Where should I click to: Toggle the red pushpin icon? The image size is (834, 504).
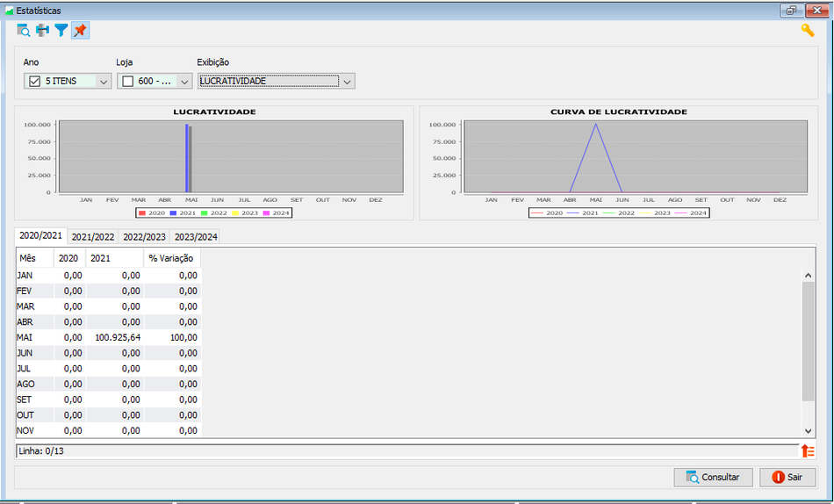(x=80, y=31)
